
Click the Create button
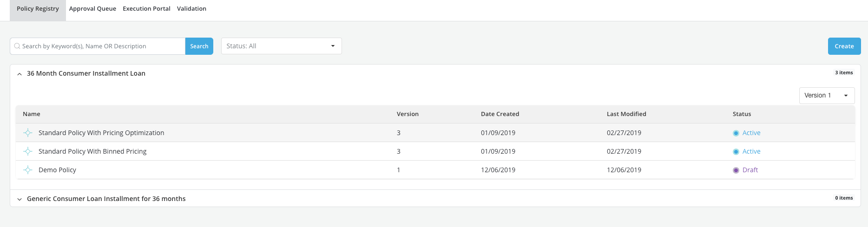[844, 46]
